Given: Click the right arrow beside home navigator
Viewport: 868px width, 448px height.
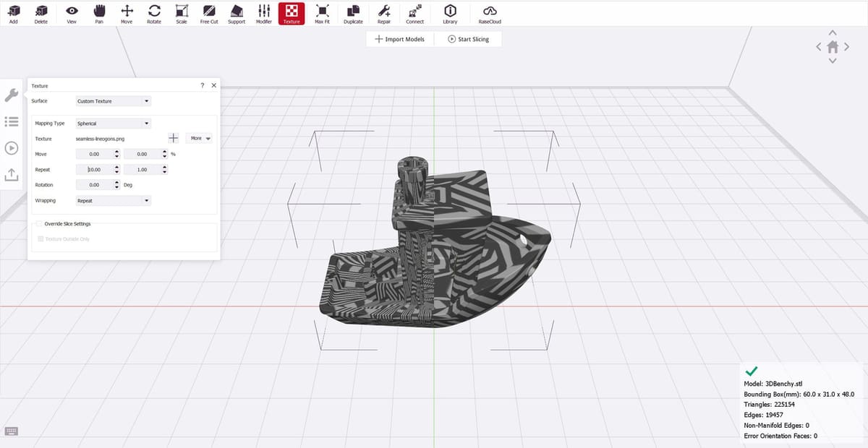Looking at the screenshot, I should (846, 47).
